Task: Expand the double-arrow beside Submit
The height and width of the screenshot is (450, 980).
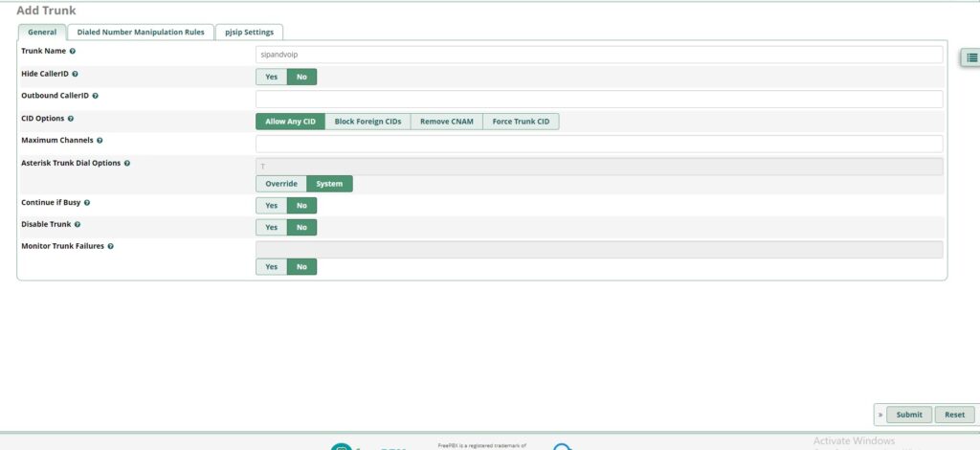Action: coord(880,415)
